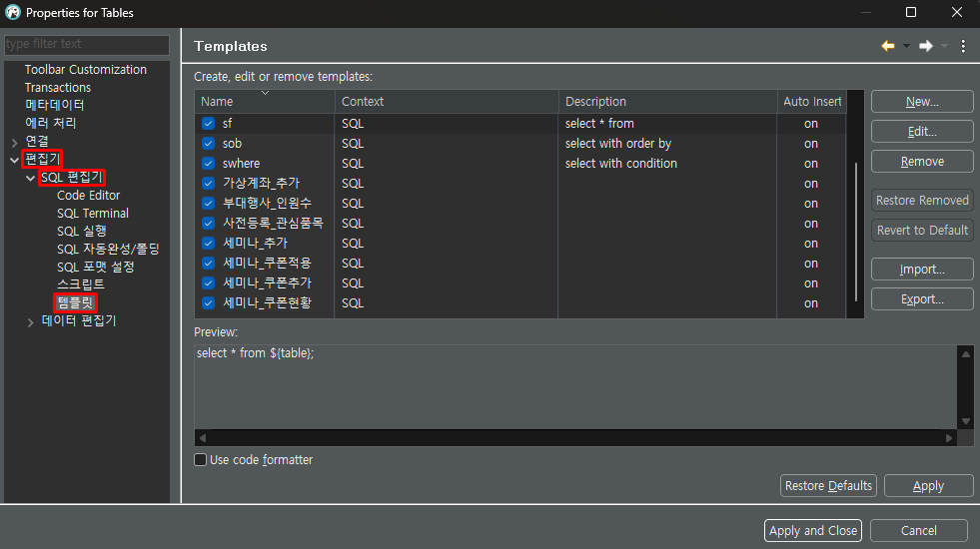Viewport: 980px width, 549px height.
Task: Toggle the 세미나_쿠폰추가 template checkbox
Action: coord(208,283)
